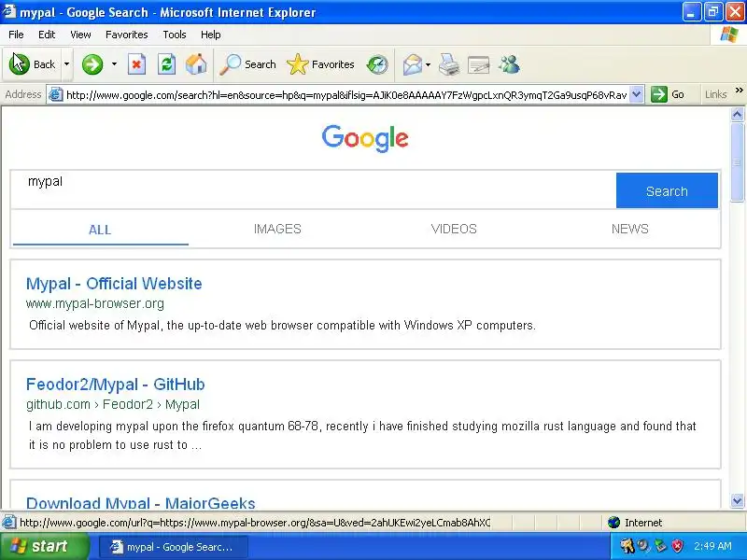Switch to the VIDEOS tab
Viewport: 747px width, 560px height.
tap(454, 229)
